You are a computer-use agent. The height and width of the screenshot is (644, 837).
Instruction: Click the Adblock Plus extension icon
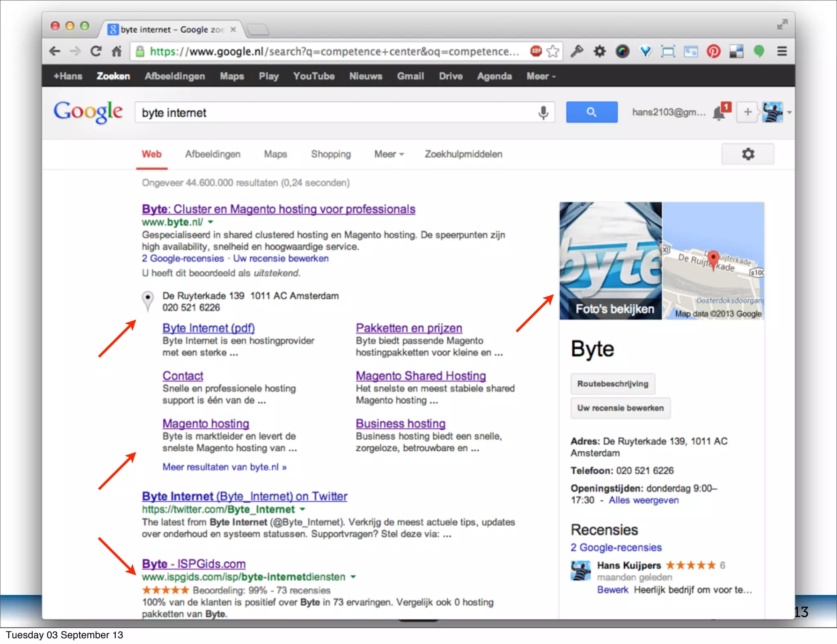(536, 51)
